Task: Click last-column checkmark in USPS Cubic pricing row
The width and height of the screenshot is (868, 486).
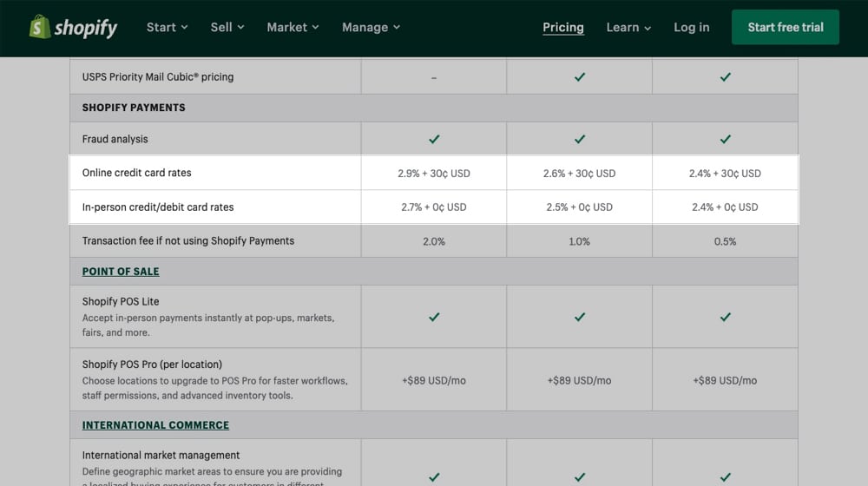Action: [725, 77]
